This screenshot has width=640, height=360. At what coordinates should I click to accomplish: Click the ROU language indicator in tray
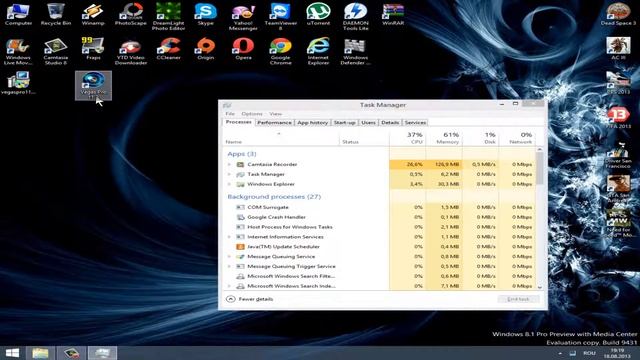(x=589, y=353)
